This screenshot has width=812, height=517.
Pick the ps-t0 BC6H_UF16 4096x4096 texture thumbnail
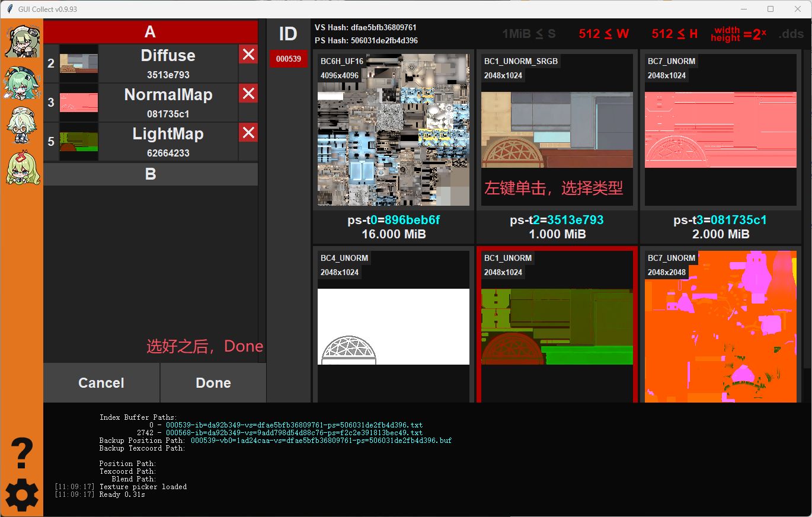point(394,130)
